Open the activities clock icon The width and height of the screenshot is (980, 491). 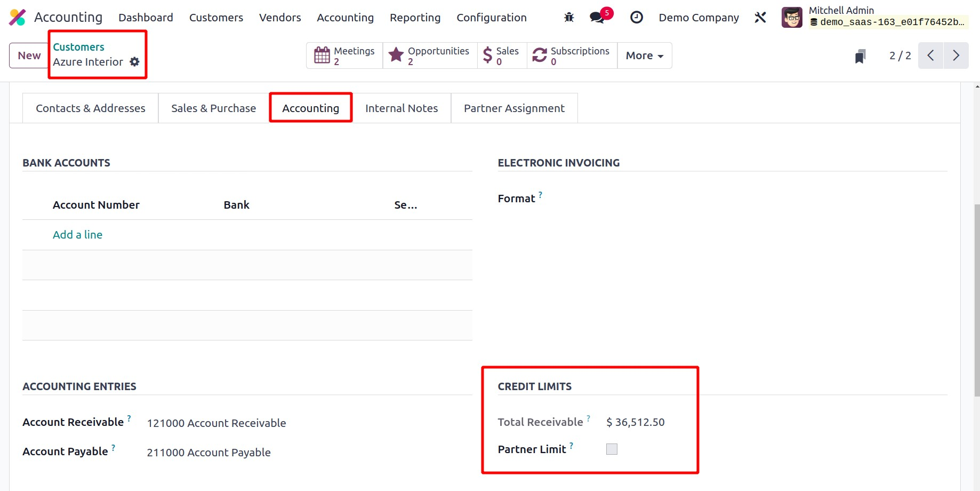[x=636, y=18]
